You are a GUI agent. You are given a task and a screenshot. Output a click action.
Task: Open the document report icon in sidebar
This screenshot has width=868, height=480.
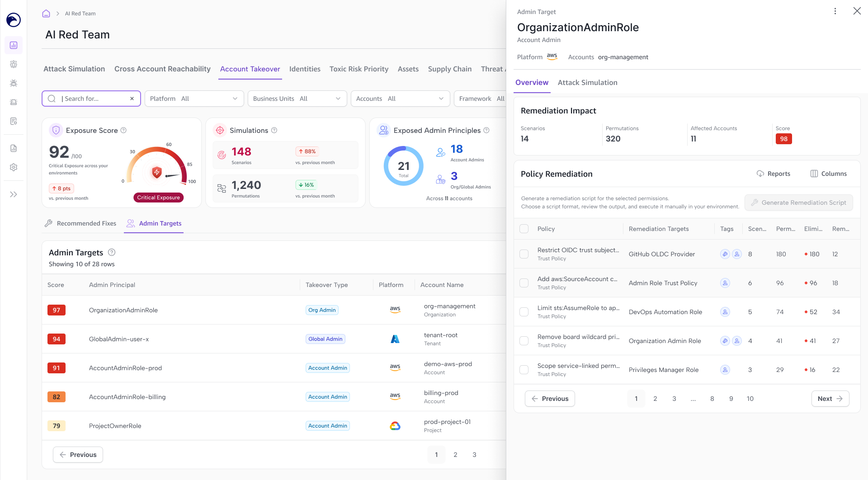[14, 148]
